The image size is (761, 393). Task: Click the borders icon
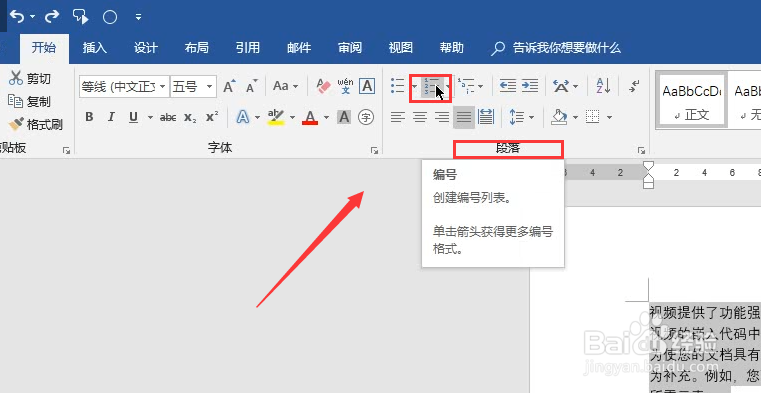tap(593, 117)
